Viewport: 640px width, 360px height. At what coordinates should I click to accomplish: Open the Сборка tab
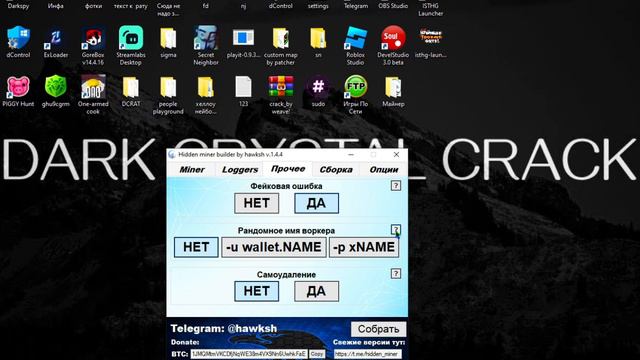click(336, 169)
